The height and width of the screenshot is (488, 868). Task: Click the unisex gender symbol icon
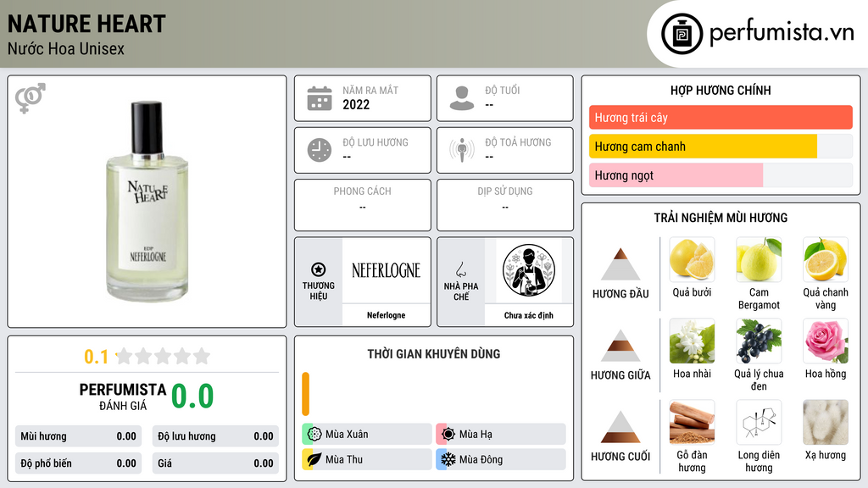(31, 98)
